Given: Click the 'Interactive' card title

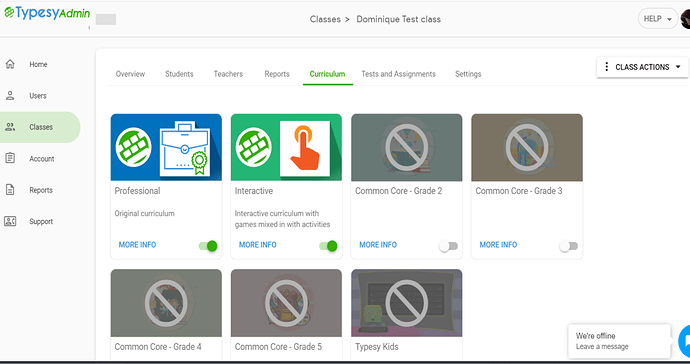Looking at the screenshot, I should tap(254, 191).
